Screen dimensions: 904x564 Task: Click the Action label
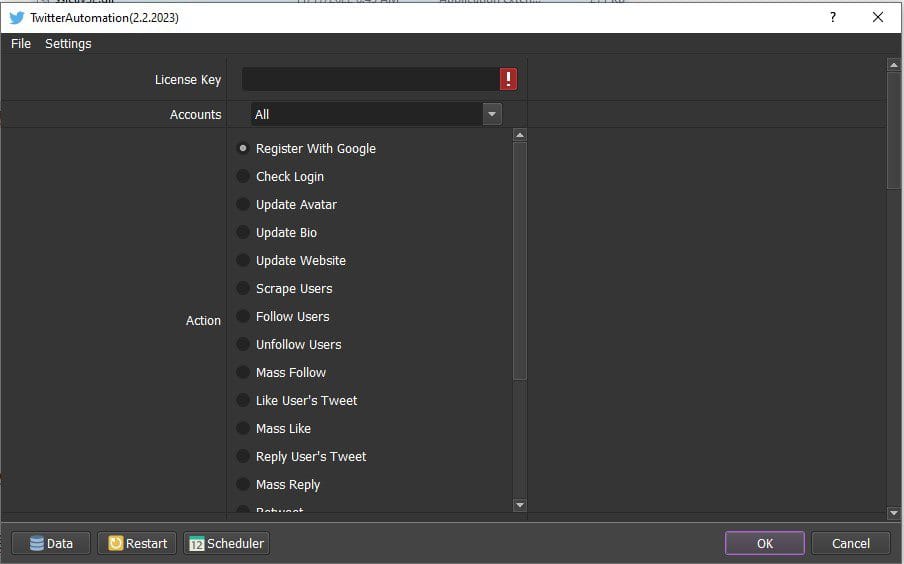203,321
